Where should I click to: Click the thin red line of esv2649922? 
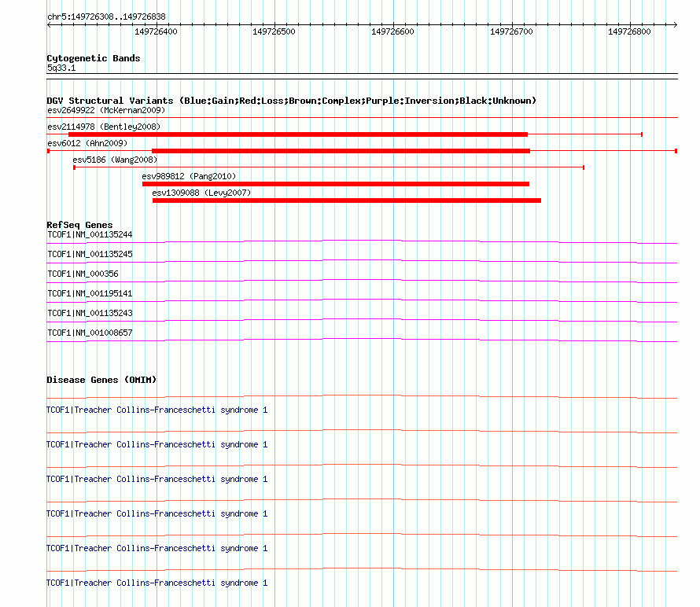pos(362,118)
